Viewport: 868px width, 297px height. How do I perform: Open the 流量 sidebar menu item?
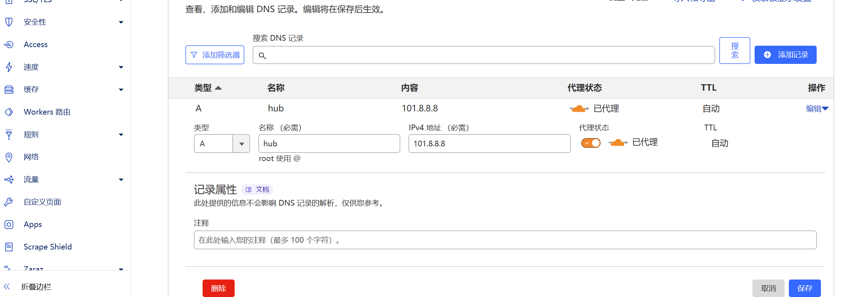[x=31, y=180]
